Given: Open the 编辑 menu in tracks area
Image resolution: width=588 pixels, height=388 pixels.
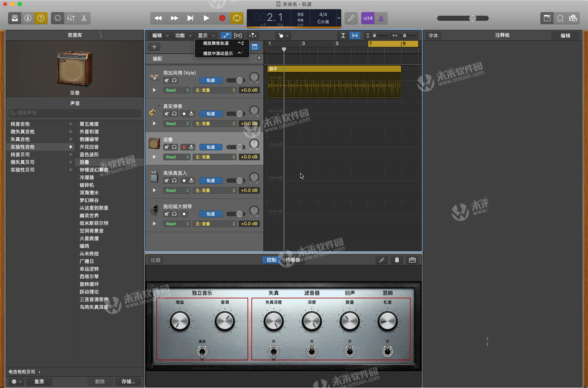Looking at the screenshot, I should pyautogui.click(x=160, y=35).
